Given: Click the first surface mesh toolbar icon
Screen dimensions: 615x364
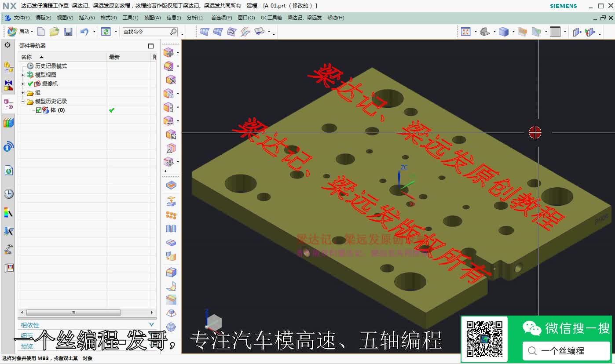Looking at the screenshot, I should point(204,32).
